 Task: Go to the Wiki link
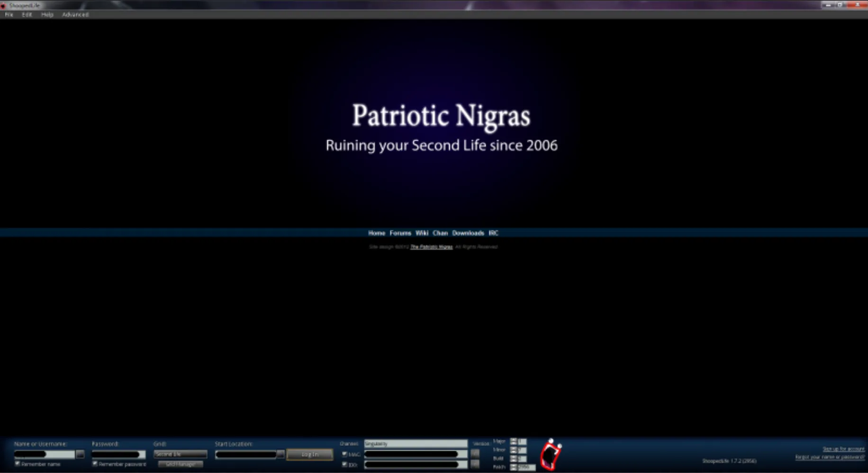pyautogui.click(x=422, y=233)
